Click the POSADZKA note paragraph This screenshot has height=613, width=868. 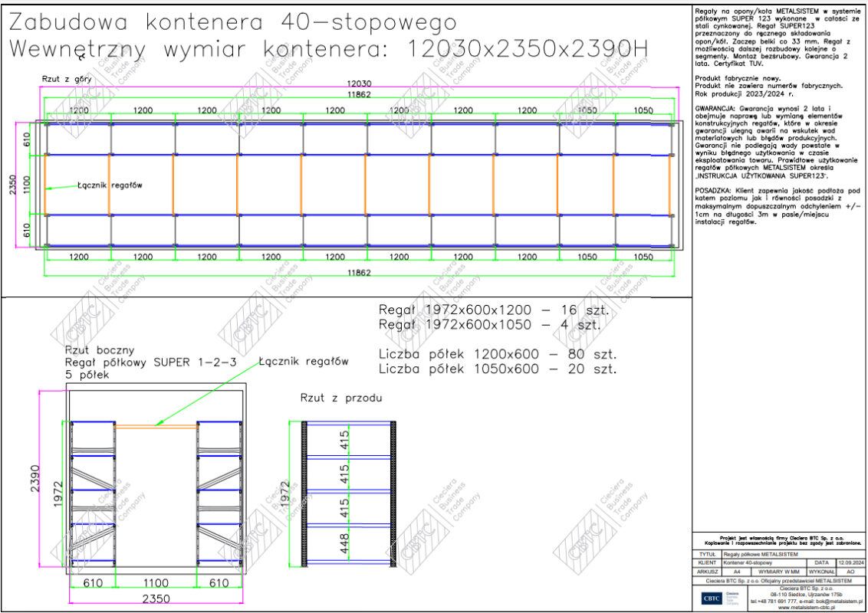(x=777, y=205)
